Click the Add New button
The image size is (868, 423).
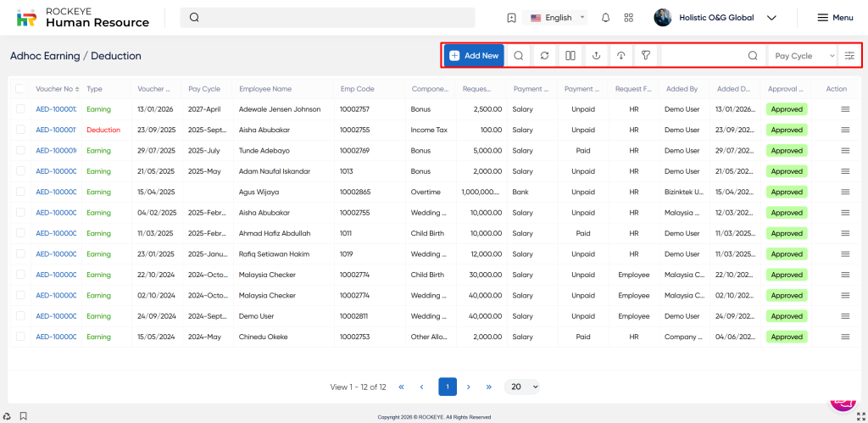pyautogui.click(x=474, y=56)
